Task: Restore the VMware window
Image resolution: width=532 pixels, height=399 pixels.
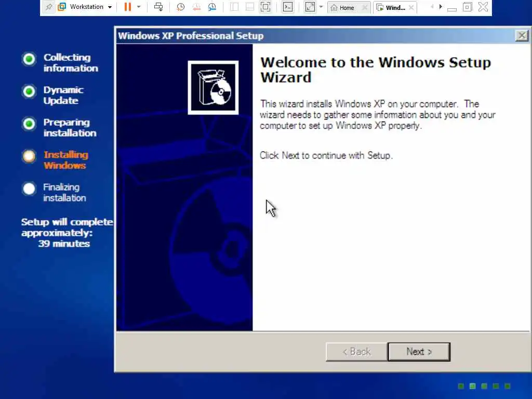Action: [467, 7]
